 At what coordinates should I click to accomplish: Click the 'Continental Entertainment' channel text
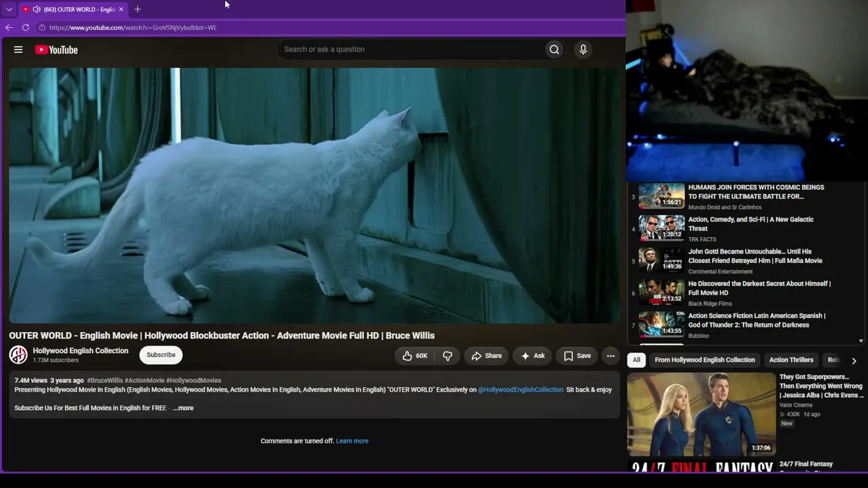click(720, 272)
